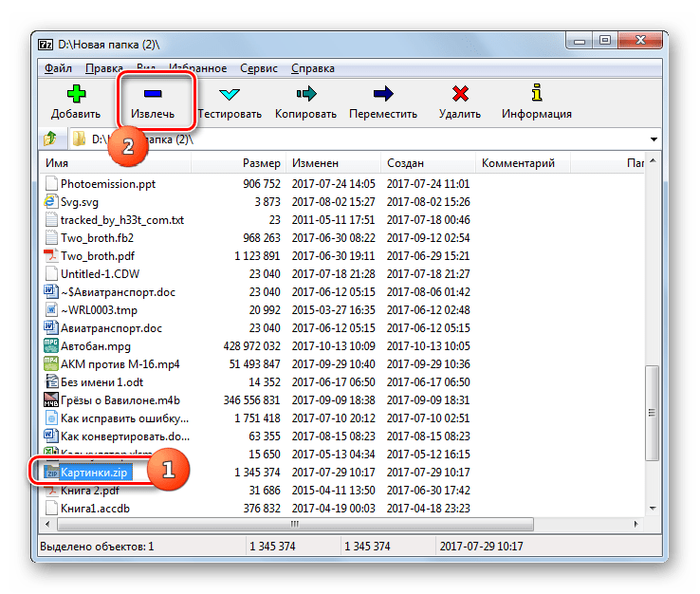Open the Справка menu
700x594 pixels.
[x=312, y=68]
